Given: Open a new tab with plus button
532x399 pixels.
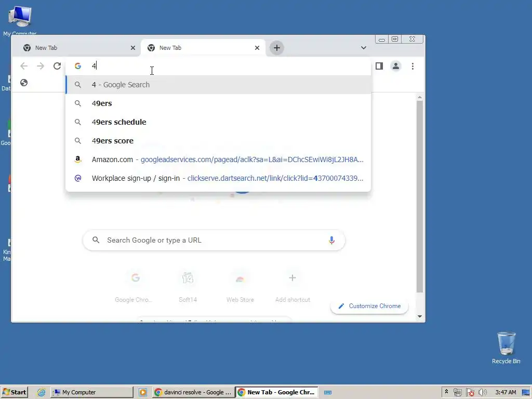Looking at the screenshot, I should (x=277, y=48).
